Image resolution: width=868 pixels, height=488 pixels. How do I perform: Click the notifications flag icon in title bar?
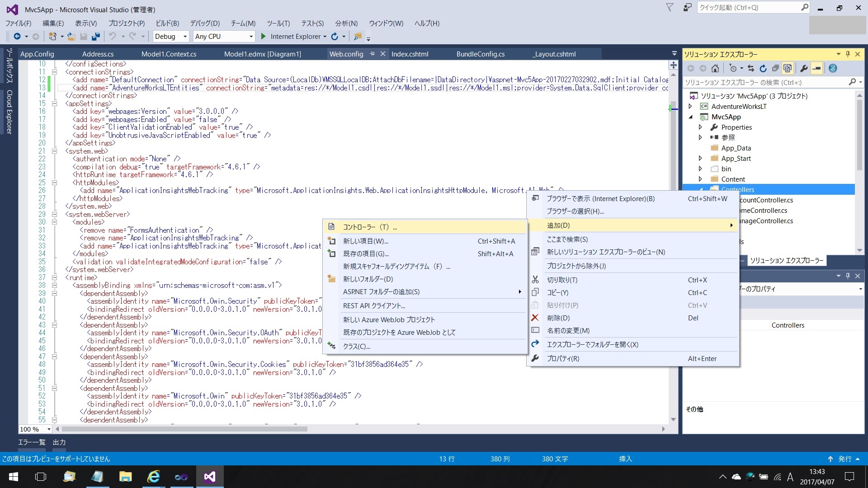(x=670, y=7)
